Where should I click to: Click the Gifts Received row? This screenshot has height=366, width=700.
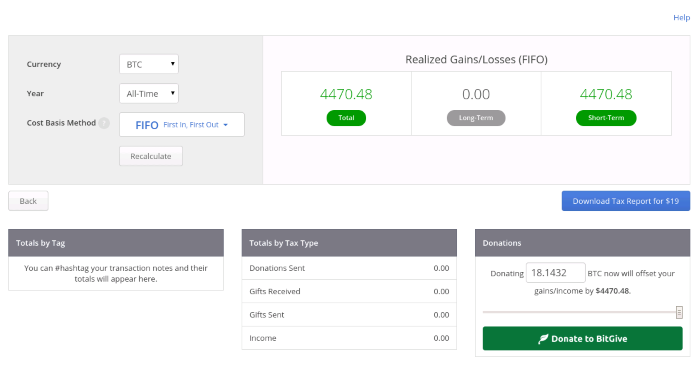[x=349, y=291]
